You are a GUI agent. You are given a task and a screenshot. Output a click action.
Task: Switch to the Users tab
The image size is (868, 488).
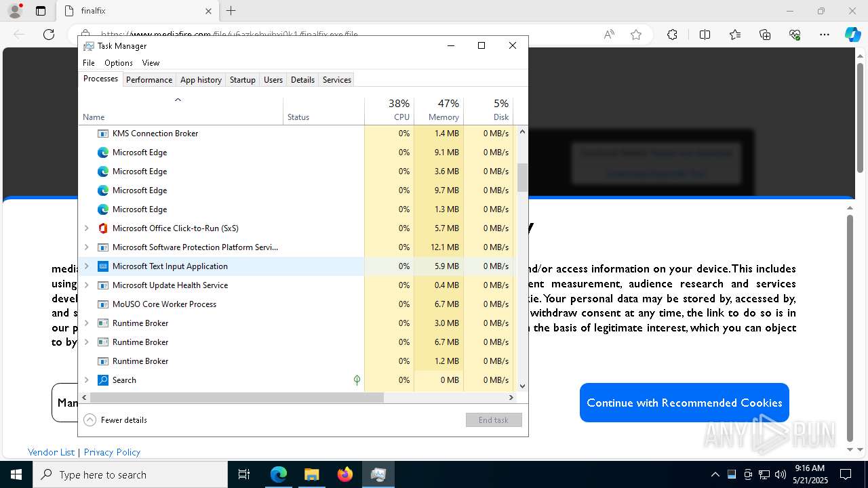point(273,80)
